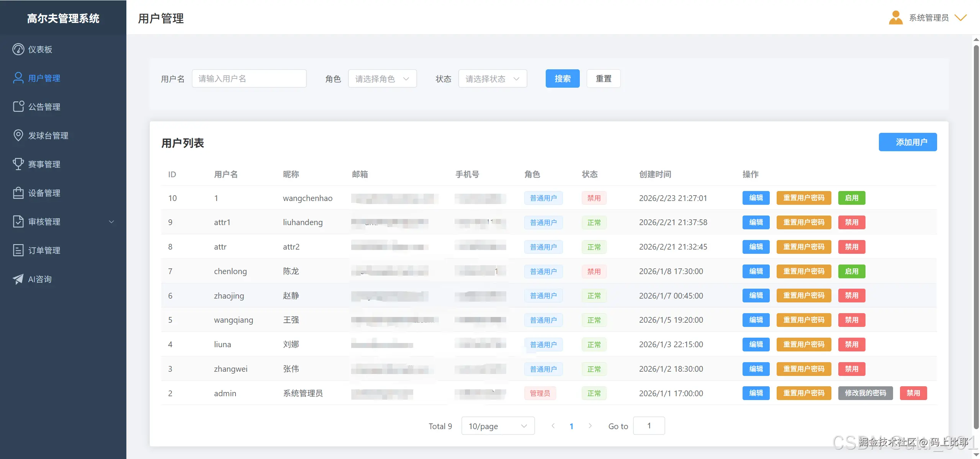Viewport: 980px width, 459px height.
Task: Click 禁用 status tag in chenlong row
Action: pyautogui.click(x=594, y=271)
